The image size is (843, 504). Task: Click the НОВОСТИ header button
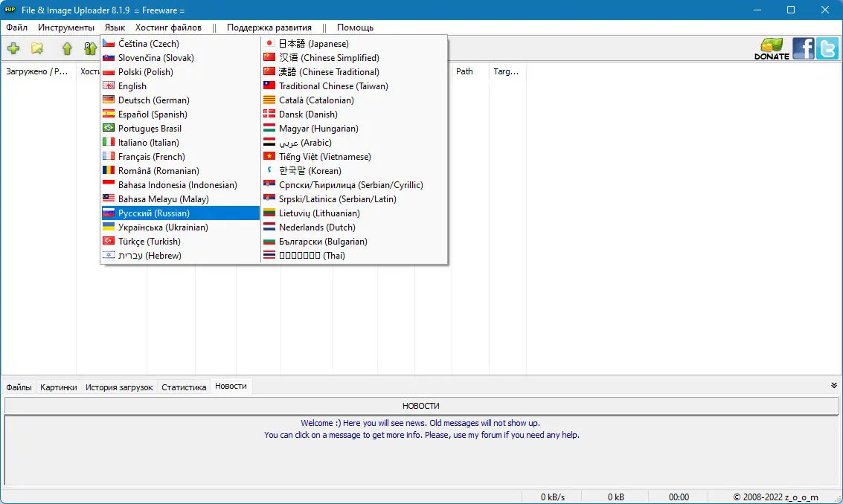(x=421, y=406)
